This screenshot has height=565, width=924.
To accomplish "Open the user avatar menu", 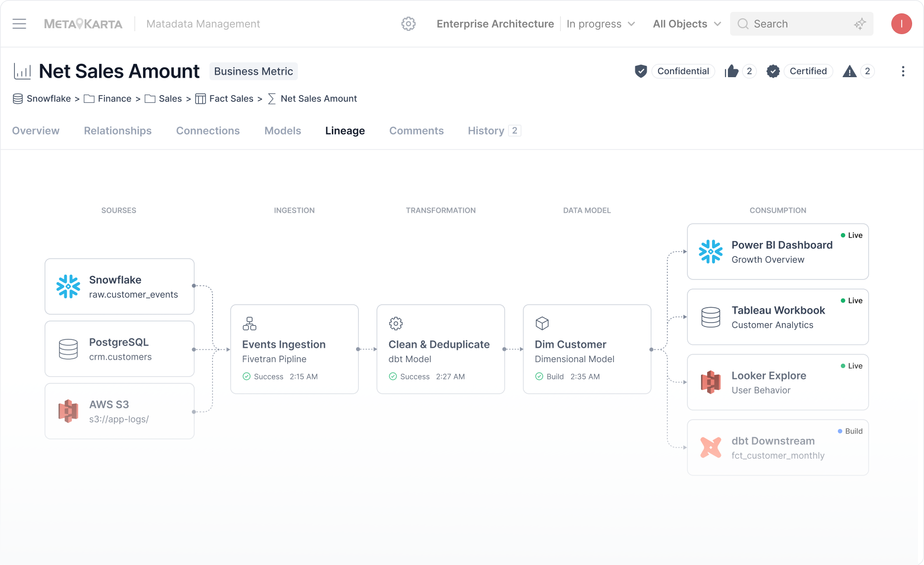I will [902, 24].
